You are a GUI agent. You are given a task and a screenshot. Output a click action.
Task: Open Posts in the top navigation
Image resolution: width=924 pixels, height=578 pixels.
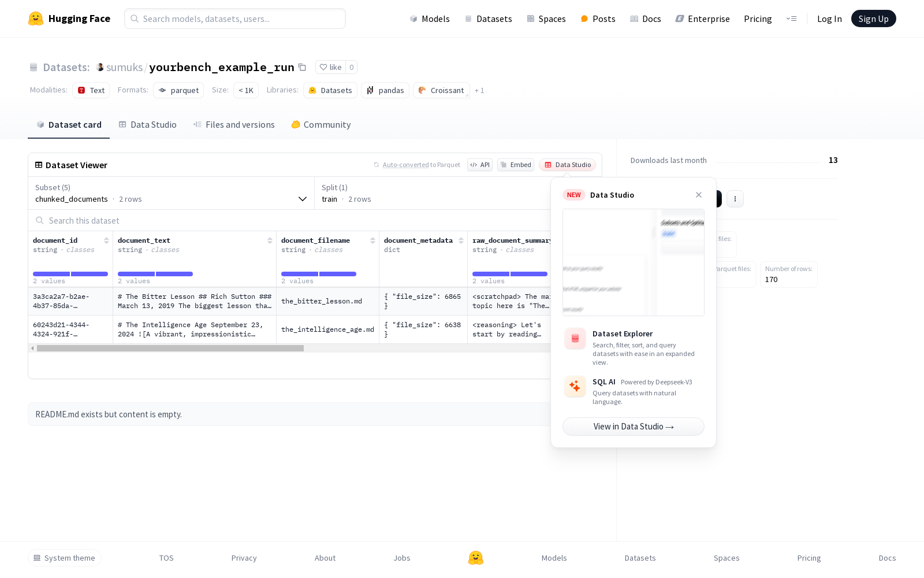[x=598, y=18]
